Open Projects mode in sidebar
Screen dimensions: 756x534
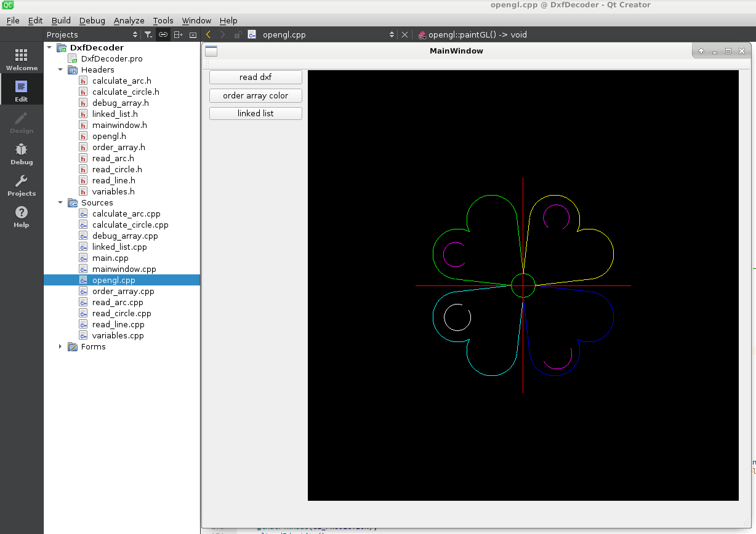[x=22, y=185]
